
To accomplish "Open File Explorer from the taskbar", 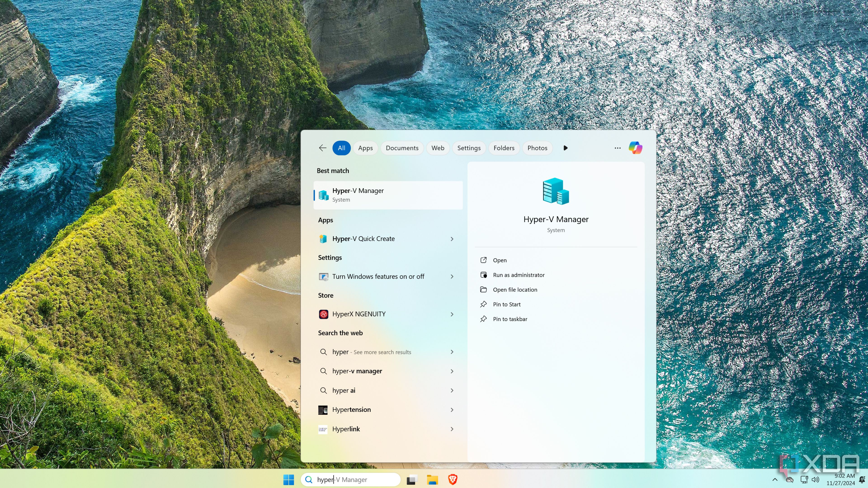I will [432, 479].
